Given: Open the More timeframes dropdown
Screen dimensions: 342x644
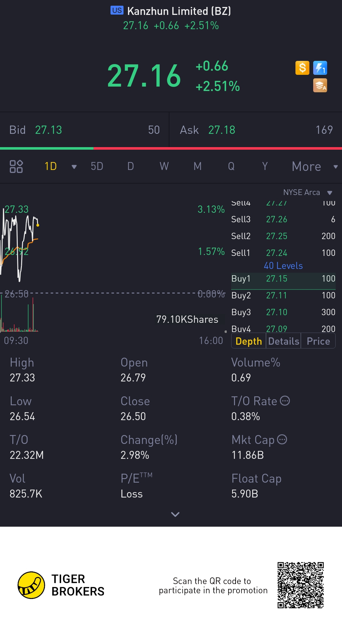Looking at the screenshot, I should click(x=315, y=166).
